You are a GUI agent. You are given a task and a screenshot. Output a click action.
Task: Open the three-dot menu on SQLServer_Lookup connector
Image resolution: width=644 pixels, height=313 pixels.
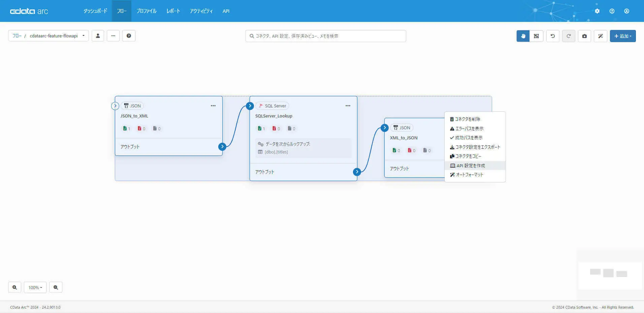pos(348,106)
